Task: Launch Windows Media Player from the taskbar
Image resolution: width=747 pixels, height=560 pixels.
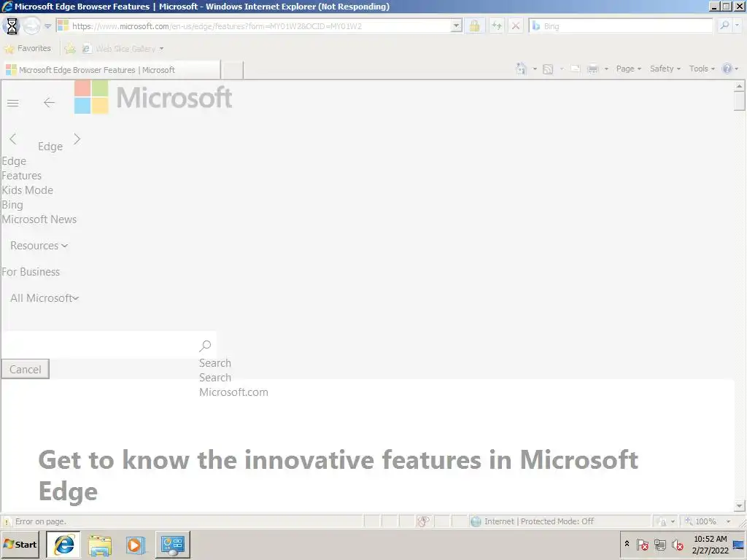Action: click(x=135, y=545)
